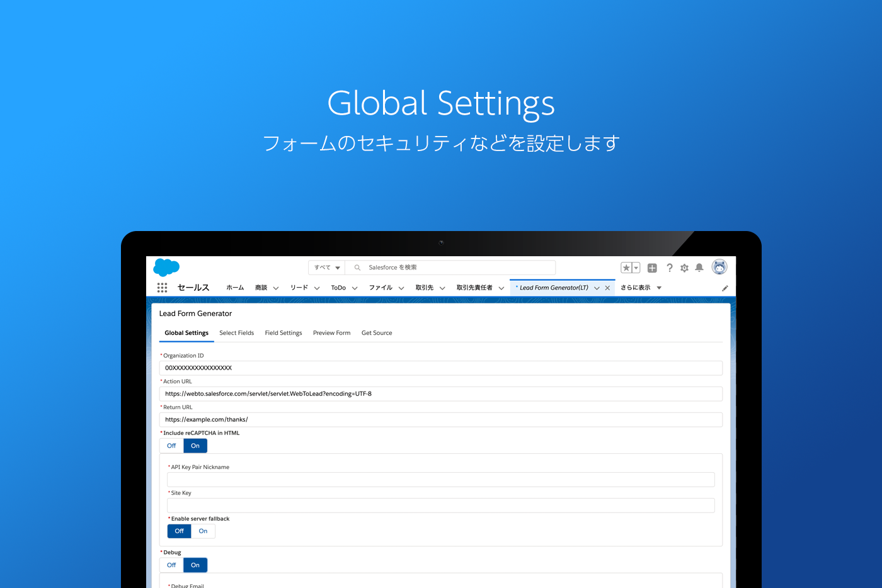Expand the favorites list arrow
Image resolution: width=882 pixels, height=588 pixels.
[x=636, y=268]
